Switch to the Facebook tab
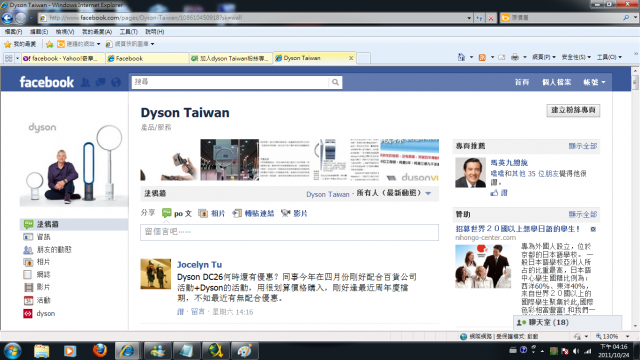 click(147, 58)
